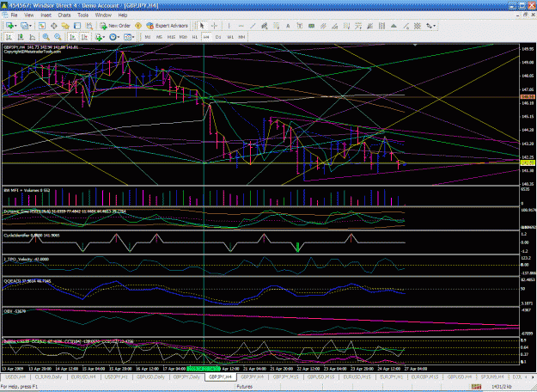The height and width of the screenshot is (392, 537).
Task: Expand the Arrows objects dropdown
Action: pos(434,26)
